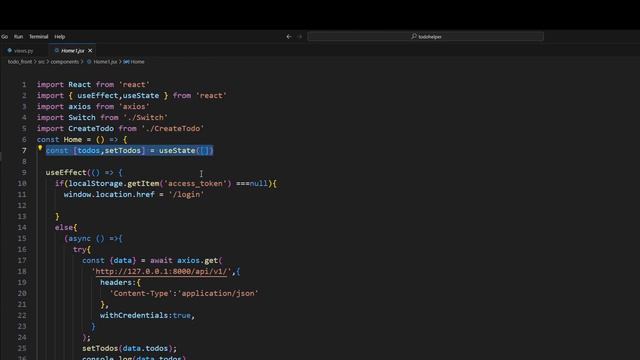The height and width of the screenshot is (360, 640).
Task: Click 'useEffect,useState' on import line 2
Action: [118, 96]
